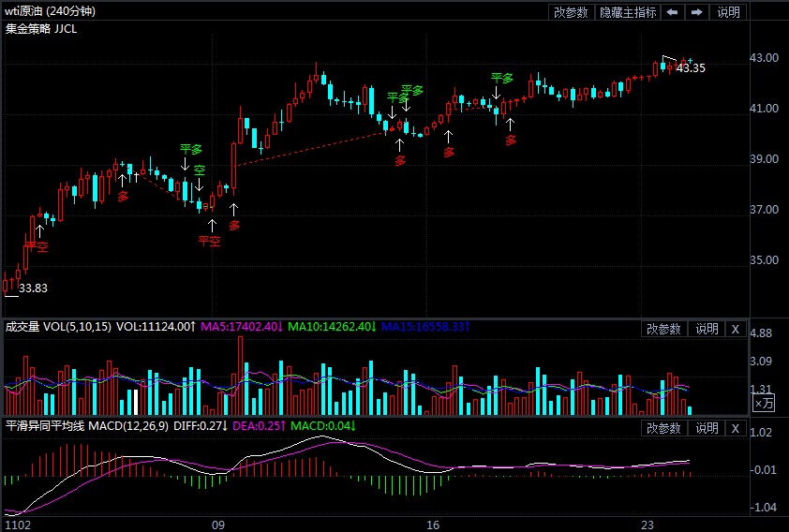Click the ×万 volume unit label
Viewport: 789px width, 532px height.
[765, 404]
